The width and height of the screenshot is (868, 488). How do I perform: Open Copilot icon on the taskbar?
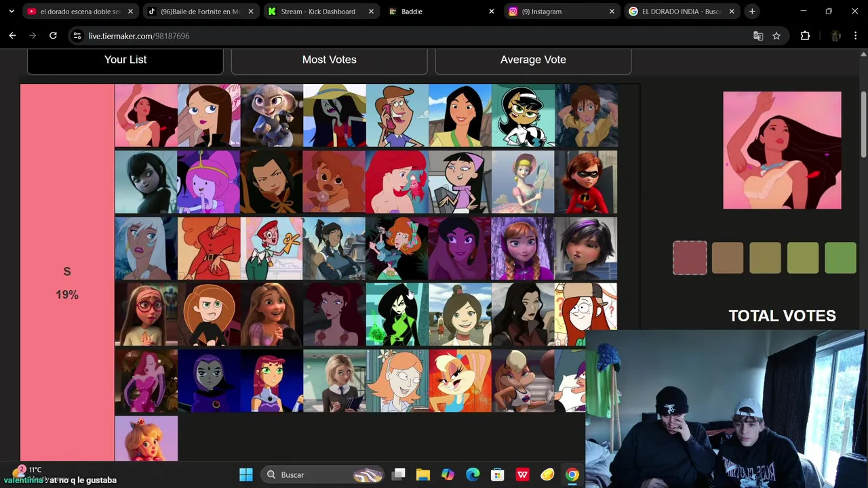tap(448, 474)
